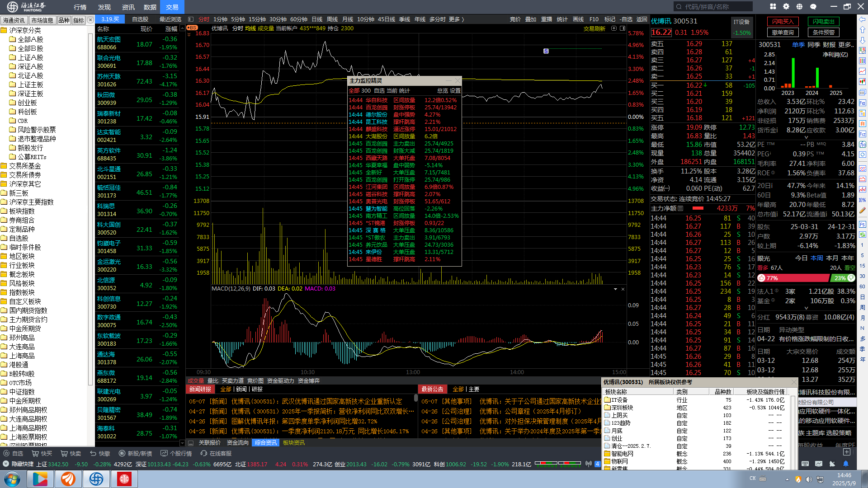Close the 主力监控精灵 popup
This screenshot has width=868, height=488.
point(458,80)
